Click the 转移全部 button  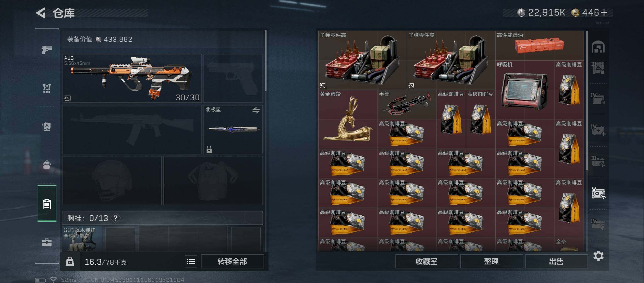(x=232, y=262)
